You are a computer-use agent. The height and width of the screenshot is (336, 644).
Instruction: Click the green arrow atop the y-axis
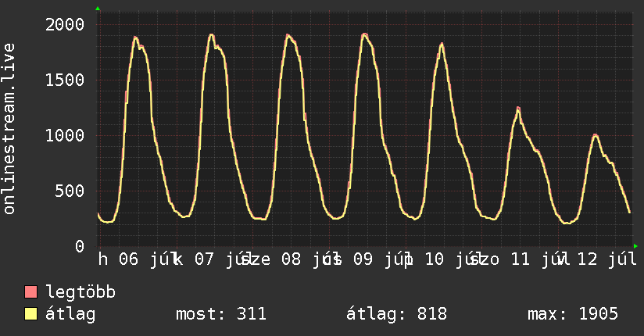point(98,9)
